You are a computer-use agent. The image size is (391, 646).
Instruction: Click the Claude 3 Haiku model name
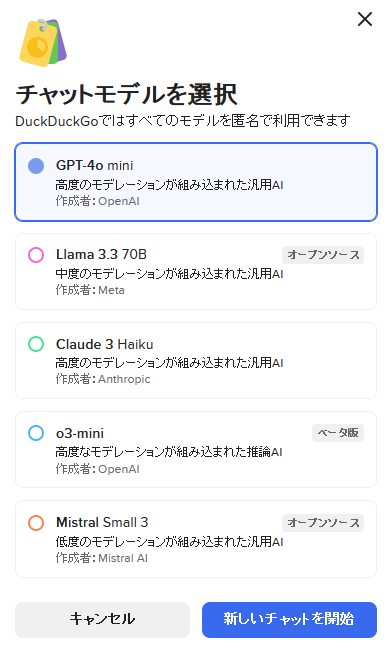point(105,344)
